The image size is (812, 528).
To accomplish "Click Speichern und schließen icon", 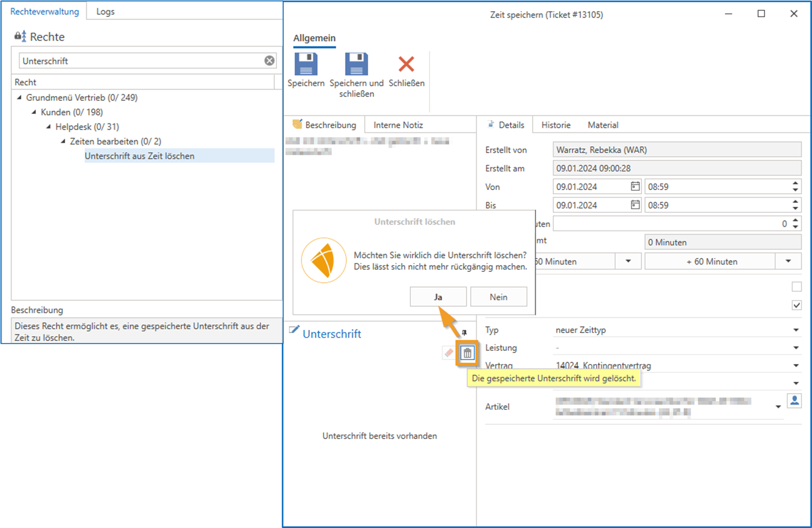I will [x=356, y=64].
